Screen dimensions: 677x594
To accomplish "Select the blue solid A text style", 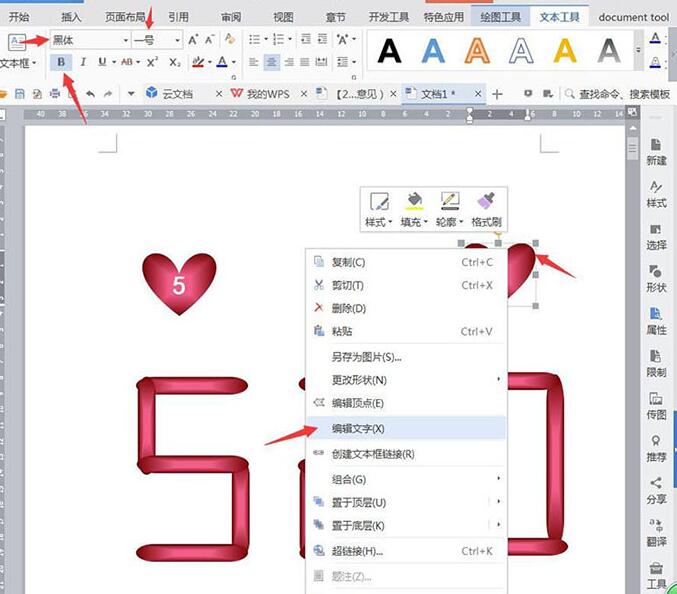I will click(x=433, y=48).
